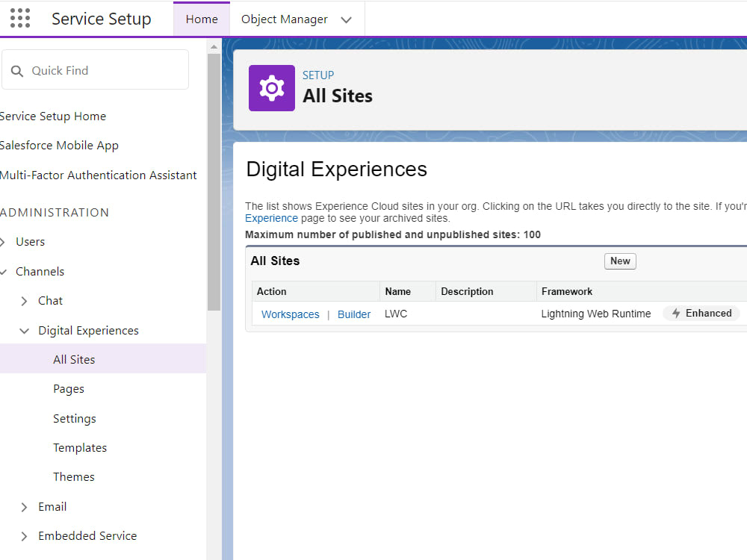The image size is (747, 560).
Task: Click the New site button
Action: 620,261
